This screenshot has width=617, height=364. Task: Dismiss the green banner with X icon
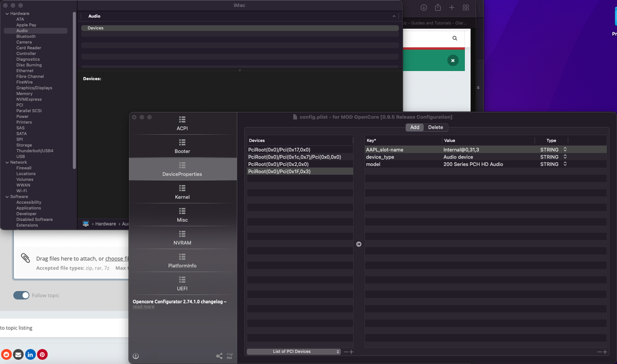pyautogui.click(x=453, y=60)
